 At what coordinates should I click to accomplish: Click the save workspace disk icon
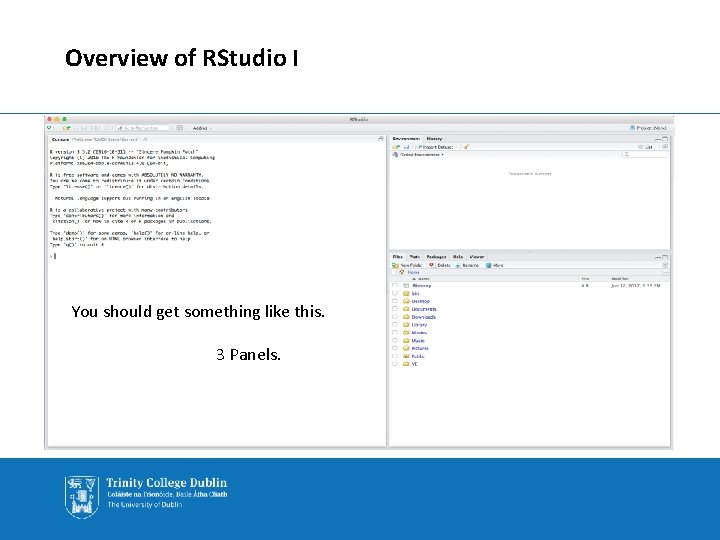point(406,147)
